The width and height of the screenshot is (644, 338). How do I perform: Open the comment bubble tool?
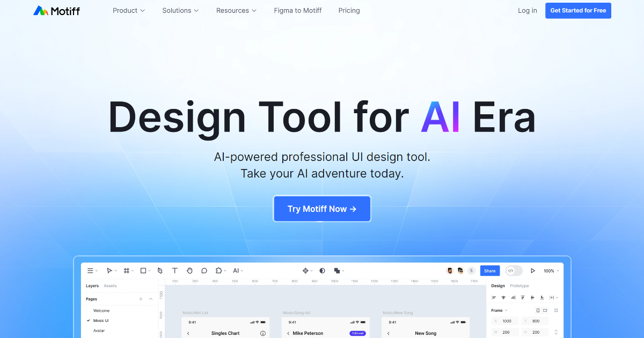click(204, 270)
